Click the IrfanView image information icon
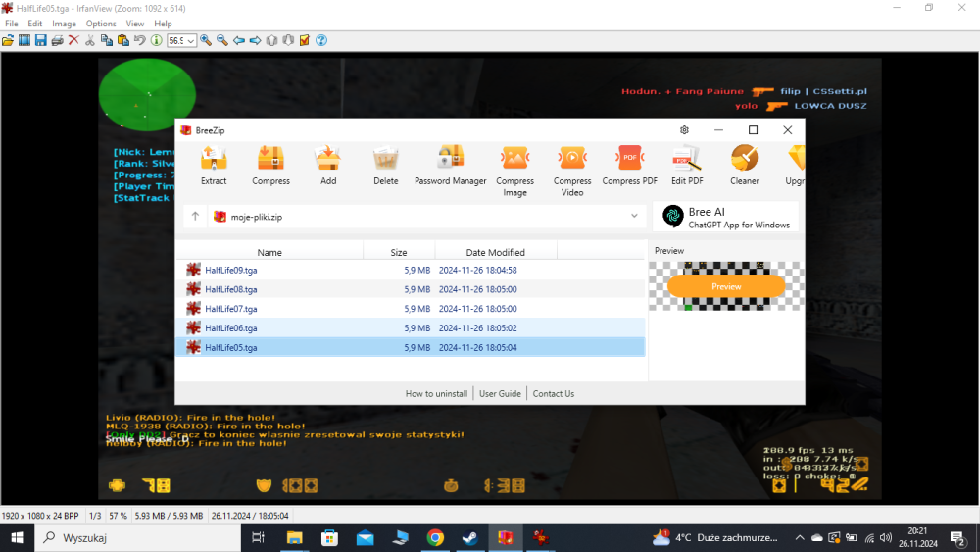Image resolution: width=980 pixels, height=552 pixels. 156,40
